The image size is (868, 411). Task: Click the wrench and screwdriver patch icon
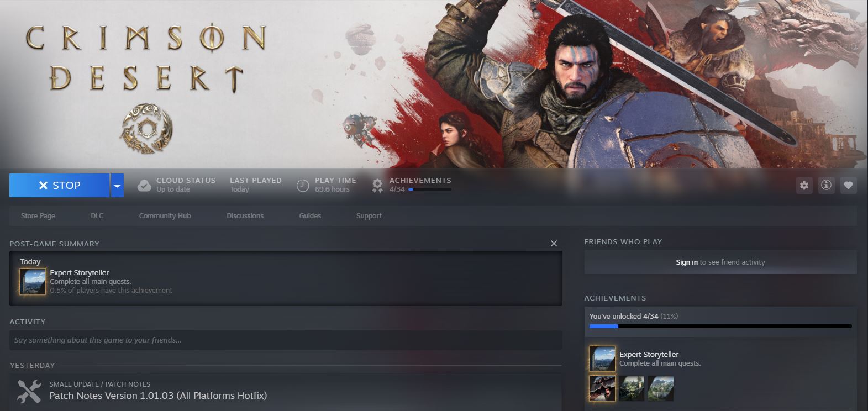(29, 391)
